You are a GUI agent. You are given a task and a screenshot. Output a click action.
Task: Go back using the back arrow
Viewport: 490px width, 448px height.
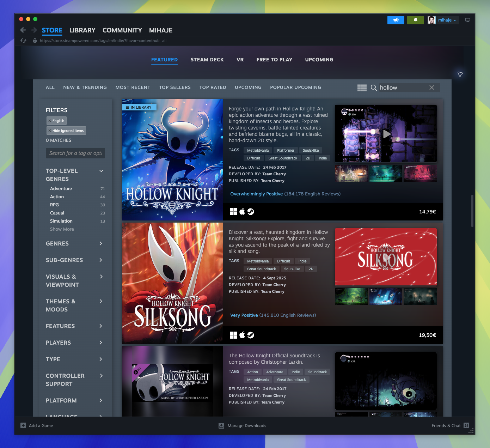pyautogui.click(x=23, y=30)
